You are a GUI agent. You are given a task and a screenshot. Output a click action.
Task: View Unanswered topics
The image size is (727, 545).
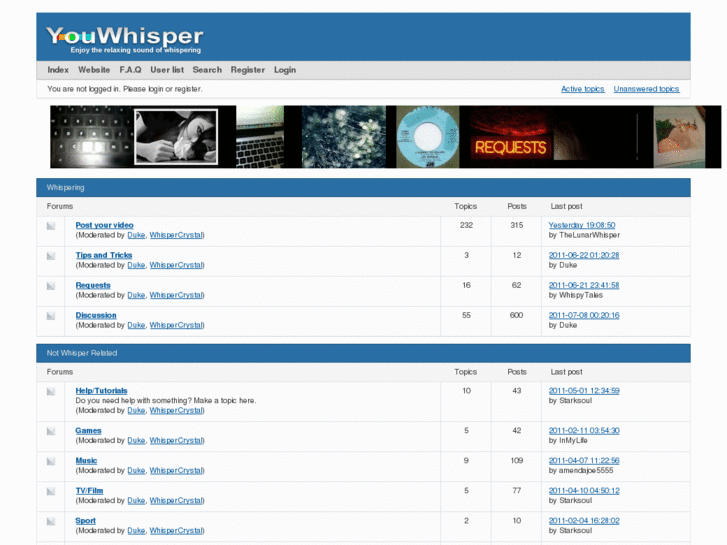pyautogui.click(x=646, y=89)
